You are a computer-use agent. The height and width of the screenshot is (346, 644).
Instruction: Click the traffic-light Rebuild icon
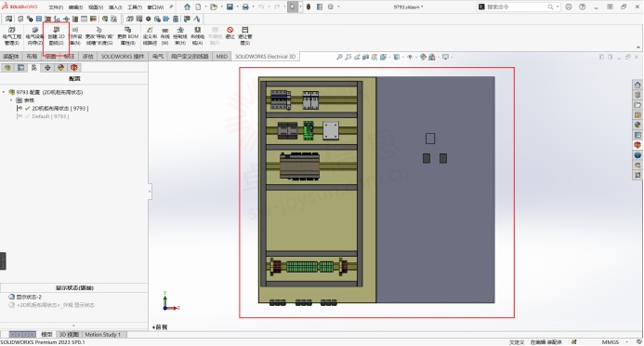point(308,7)
